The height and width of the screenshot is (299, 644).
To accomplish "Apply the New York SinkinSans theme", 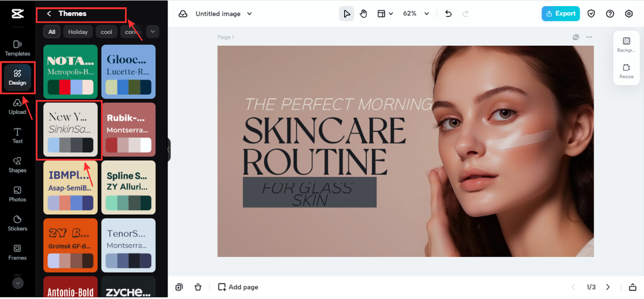I will [70, 129].
